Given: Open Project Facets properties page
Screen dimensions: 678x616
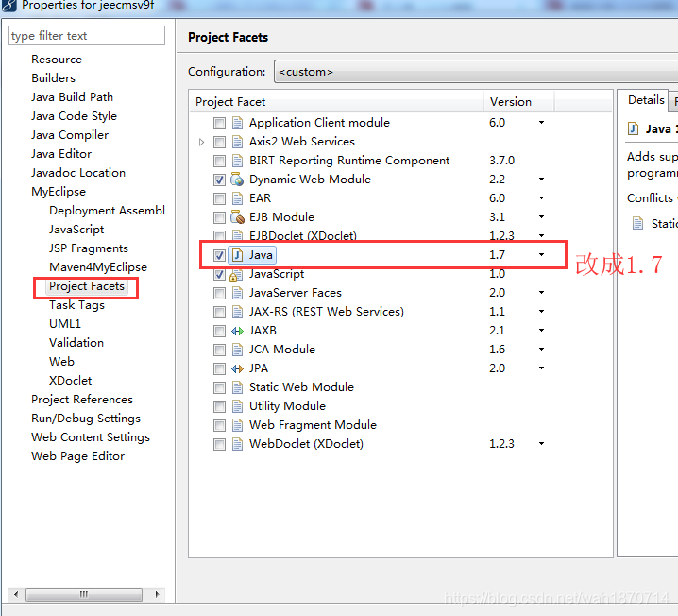Looking at the screenshot, I should pos(87,286).
